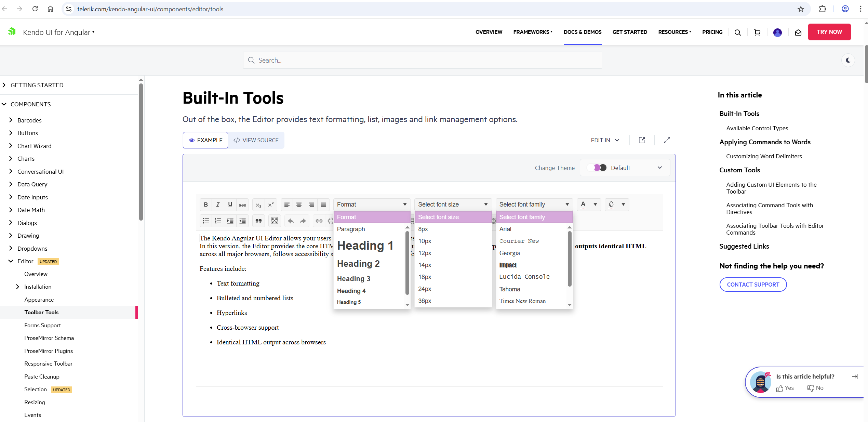The image size is (868, 422).
Task: Switch to the EXAMPLE tab
Action: [x=205, y=140]
